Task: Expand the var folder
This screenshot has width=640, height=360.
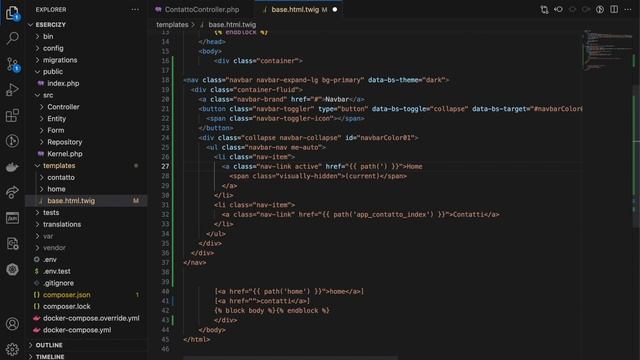Action: click(48, 236)
